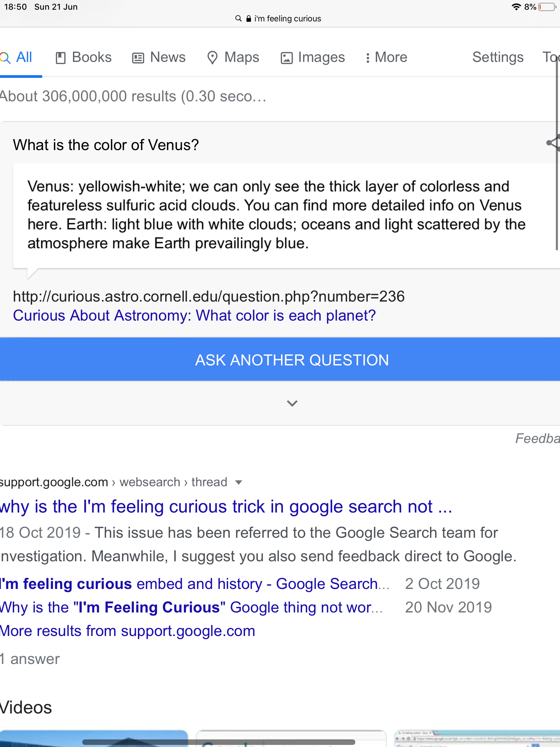Expand the answer box with the chevron

292,403
